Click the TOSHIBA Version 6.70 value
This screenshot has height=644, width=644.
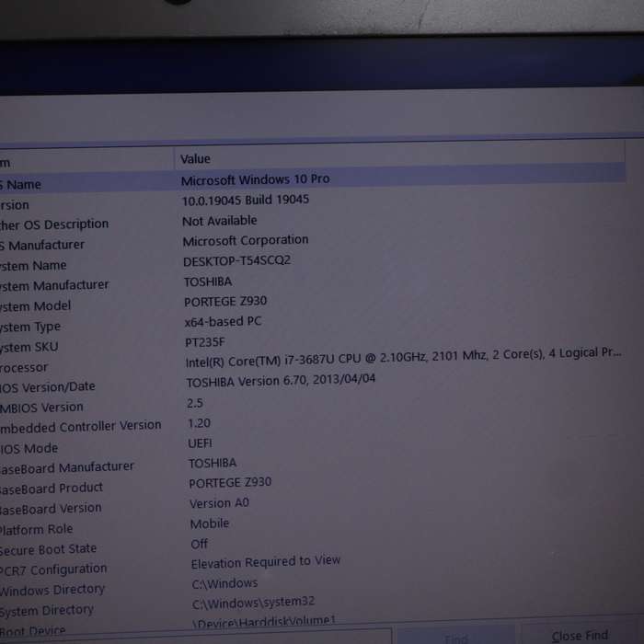pyautogui.click(x=281, y=380)
